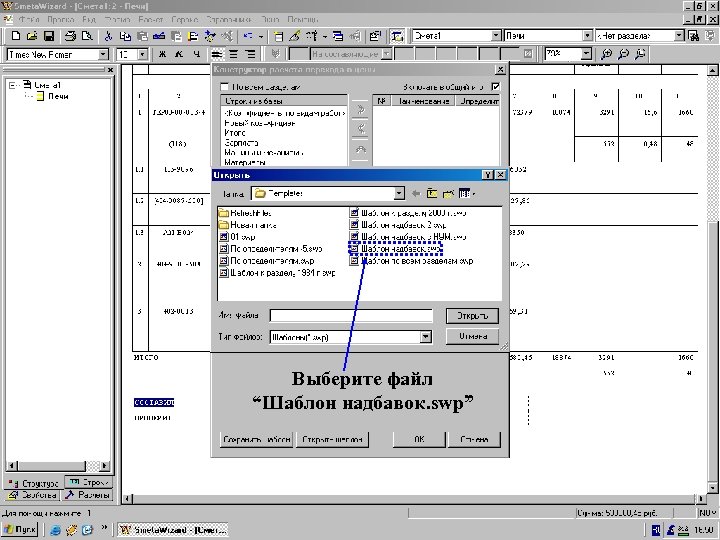Click the New document toolbar icon
The height and width of the screenshot is (540, 720).
coord(16,36)
